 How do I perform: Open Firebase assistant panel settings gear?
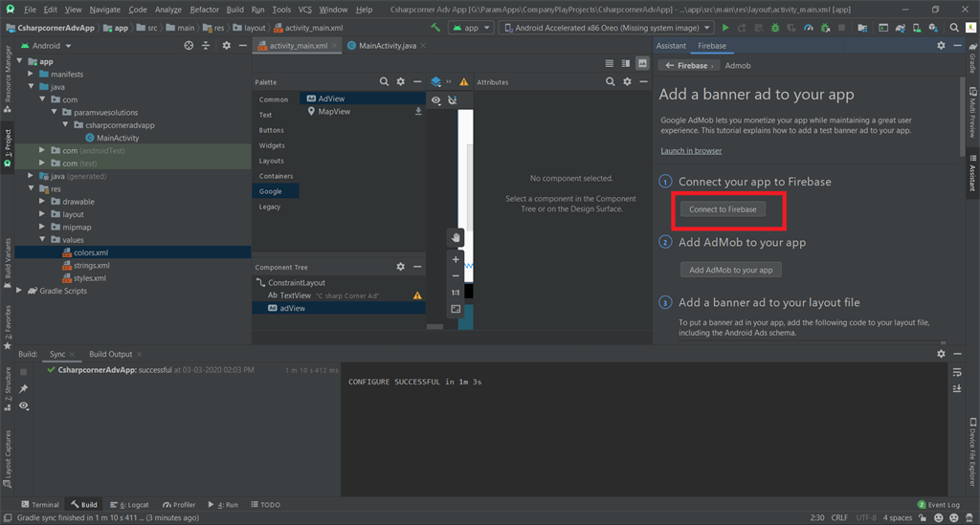[941, 46]
